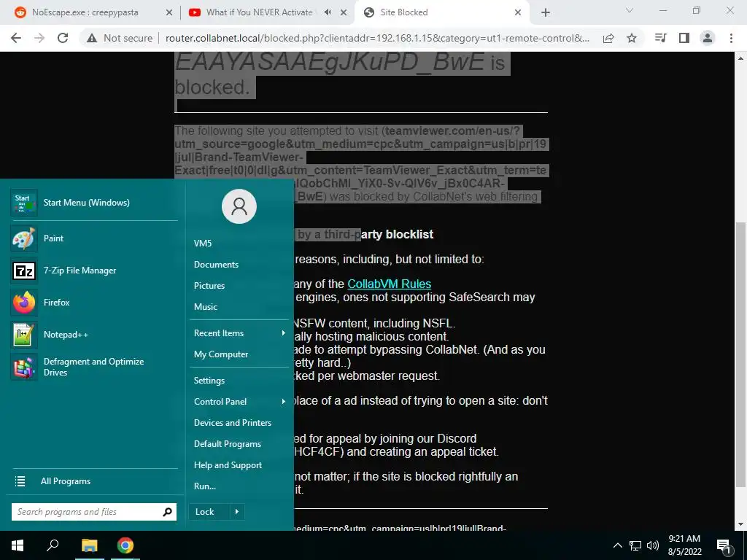This screenshot has width=747, height=560.
Task: Open Help and Support
Action: coord(239,465)
